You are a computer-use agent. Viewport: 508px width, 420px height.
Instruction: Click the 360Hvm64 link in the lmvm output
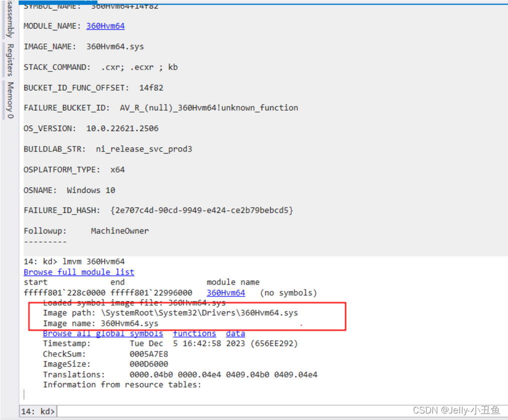(x=226, y=292)
